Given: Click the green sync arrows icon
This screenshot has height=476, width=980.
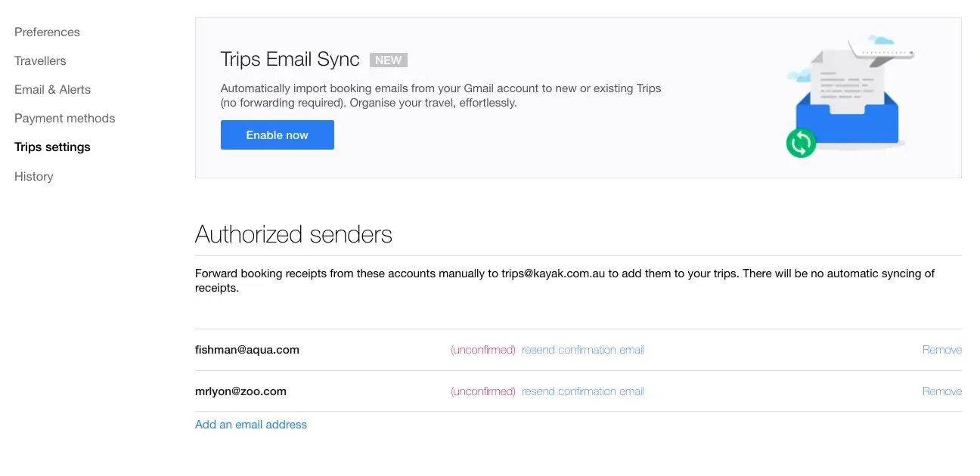Looking at the screenshot, I should pyautogui.click(x=801, y=142).
